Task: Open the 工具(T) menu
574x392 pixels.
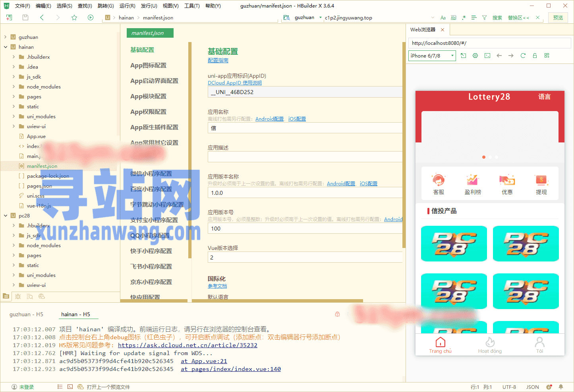Action: [x=192, y=6]
